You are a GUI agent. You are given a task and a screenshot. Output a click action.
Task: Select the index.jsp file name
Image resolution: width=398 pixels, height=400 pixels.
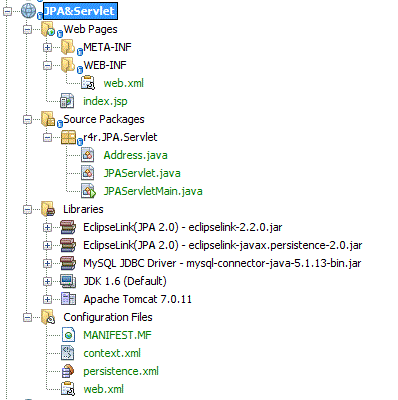[x=105, y=101]
